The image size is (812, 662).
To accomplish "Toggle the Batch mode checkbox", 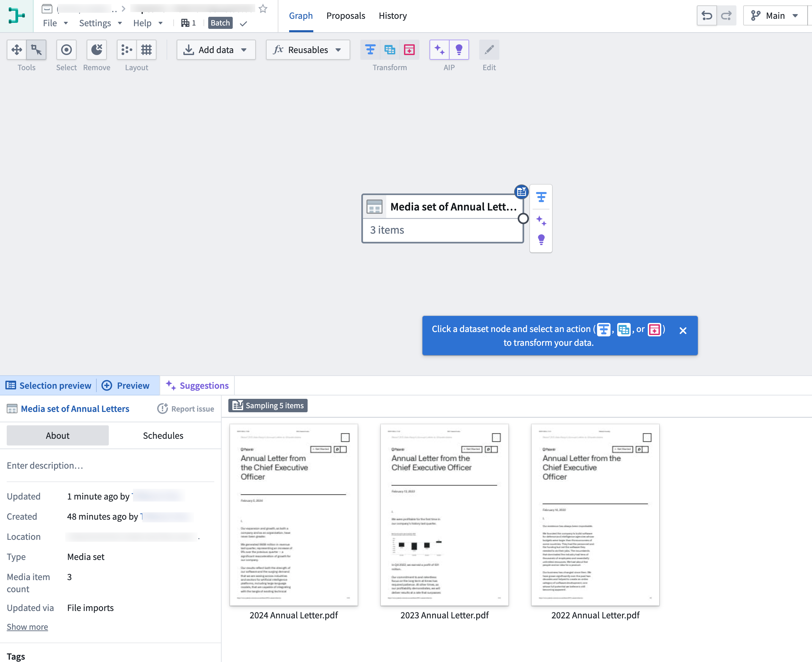I will point(245,23).
